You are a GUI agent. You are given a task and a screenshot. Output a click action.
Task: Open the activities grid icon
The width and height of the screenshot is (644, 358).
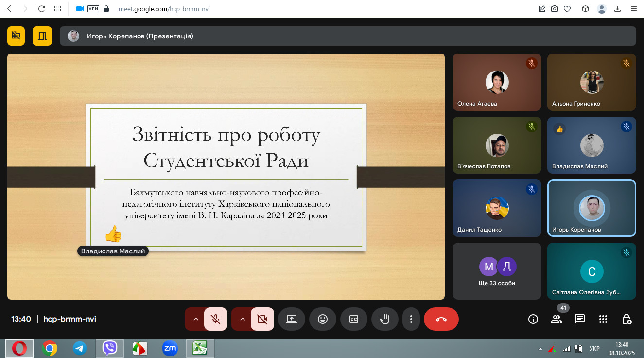[x=603, y=319]
